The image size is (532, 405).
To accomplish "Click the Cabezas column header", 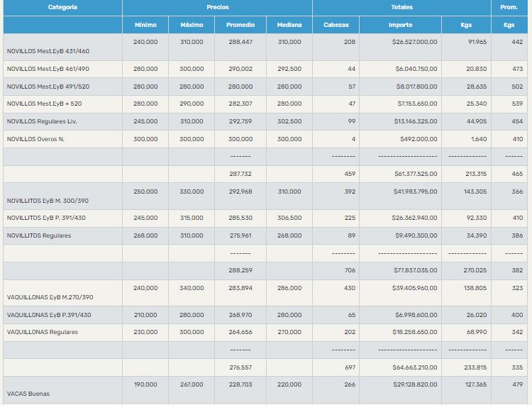I will (x=336, y=25).
